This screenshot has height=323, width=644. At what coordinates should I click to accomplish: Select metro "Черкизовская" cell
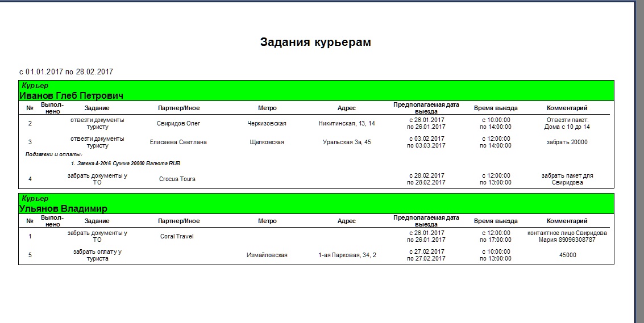[x=267, y=124]
